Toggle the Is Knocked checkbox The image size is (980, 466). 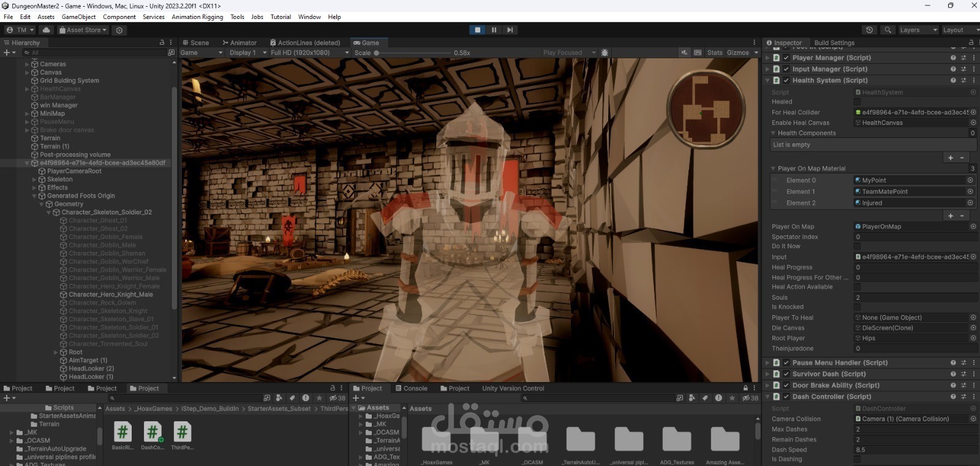tap(858, 307)
